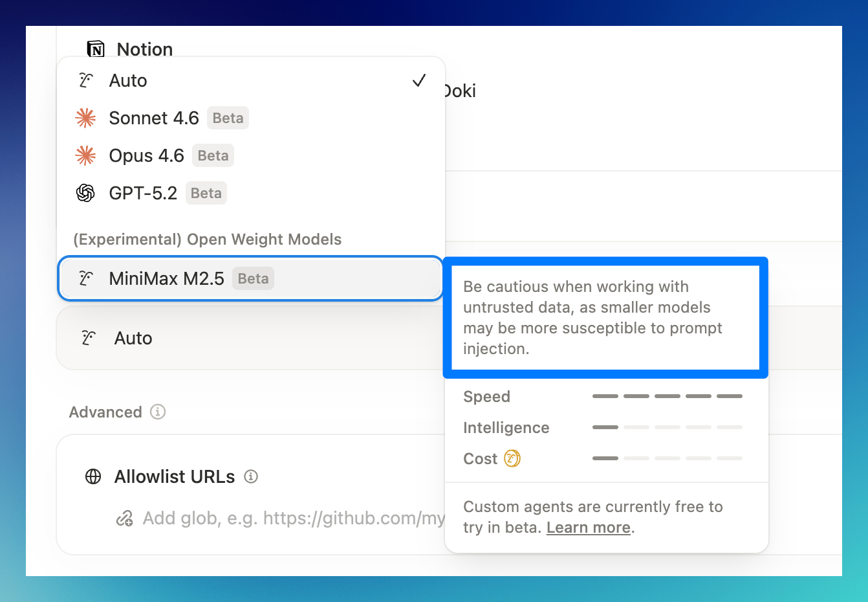
Task: Select the checked Auto model option
Action: 251,80
